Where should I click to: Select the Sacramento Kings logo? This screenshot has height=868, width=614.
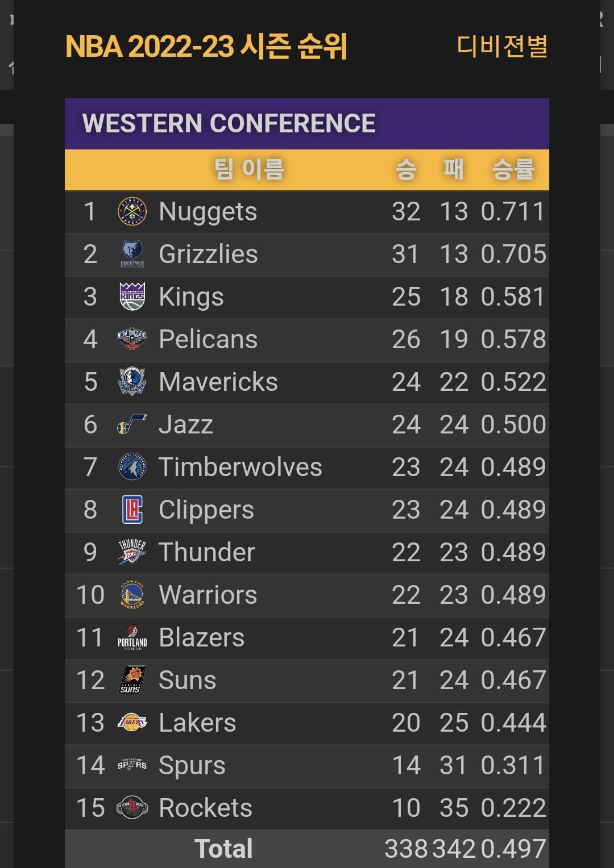132,297
